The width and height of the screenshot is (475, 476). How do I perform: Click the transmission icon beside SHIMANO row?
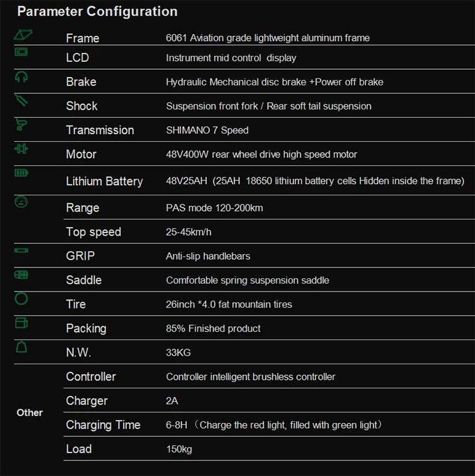pos(22,125)
